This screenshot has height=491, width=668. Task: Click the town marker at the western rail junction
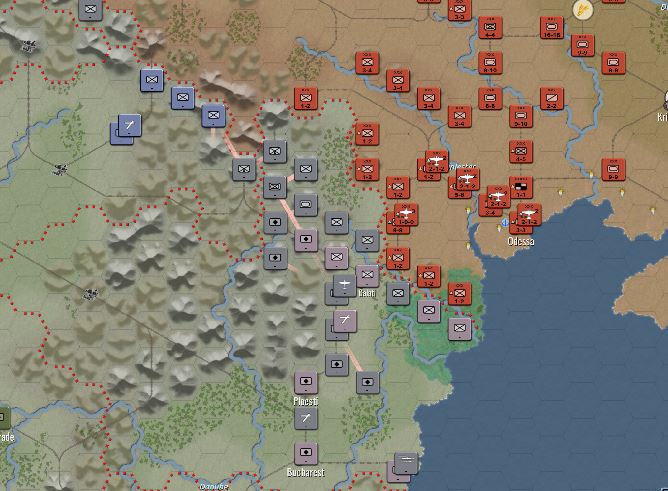(x=60, y=169)
